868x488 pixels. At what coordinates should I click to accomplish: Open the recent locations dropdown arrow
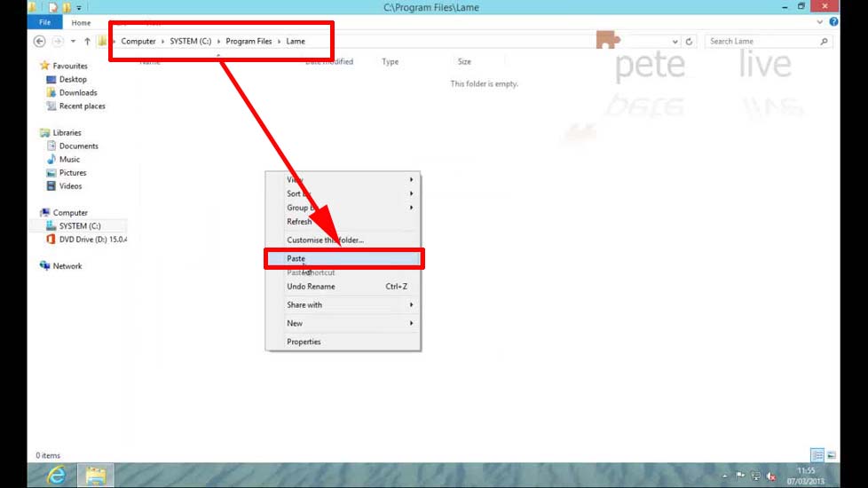point(73,42)
